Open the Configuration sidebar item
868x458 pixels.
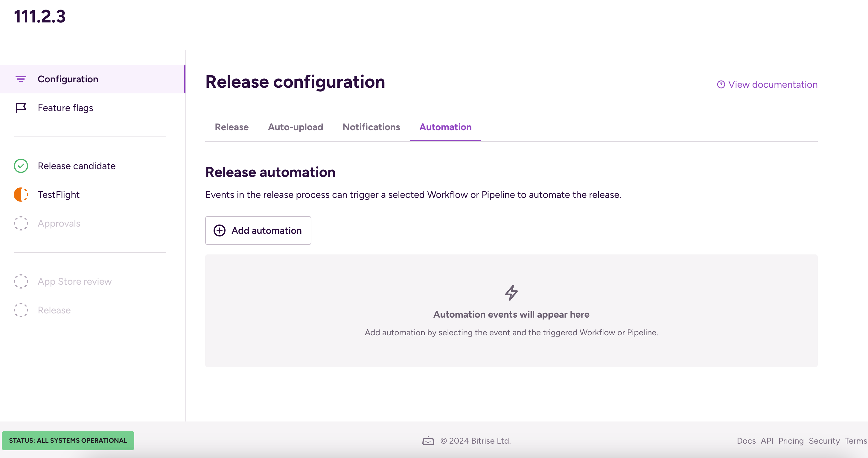pyautogui.click(x=92, y=79)
